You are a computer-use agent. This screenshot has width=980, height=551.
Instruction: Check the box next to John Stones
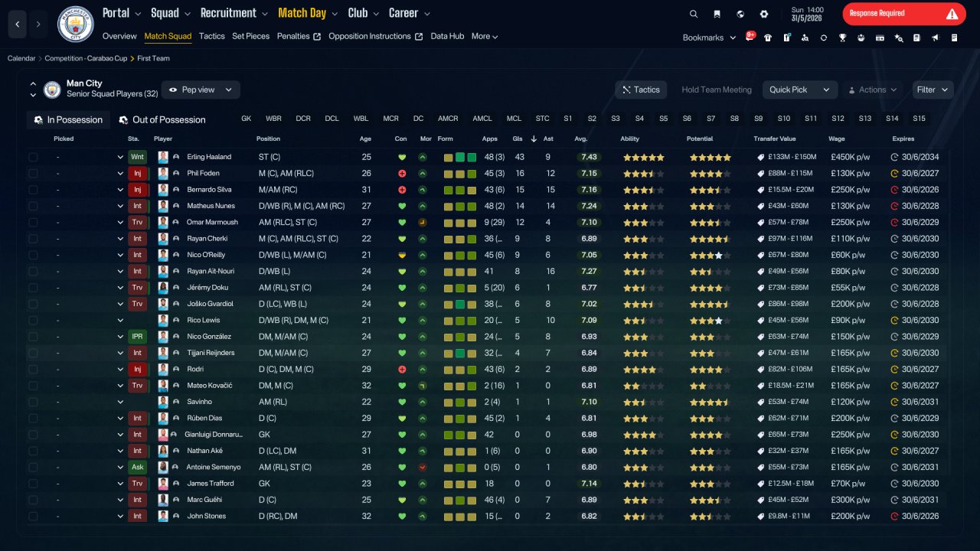click(x=33, y=516)
